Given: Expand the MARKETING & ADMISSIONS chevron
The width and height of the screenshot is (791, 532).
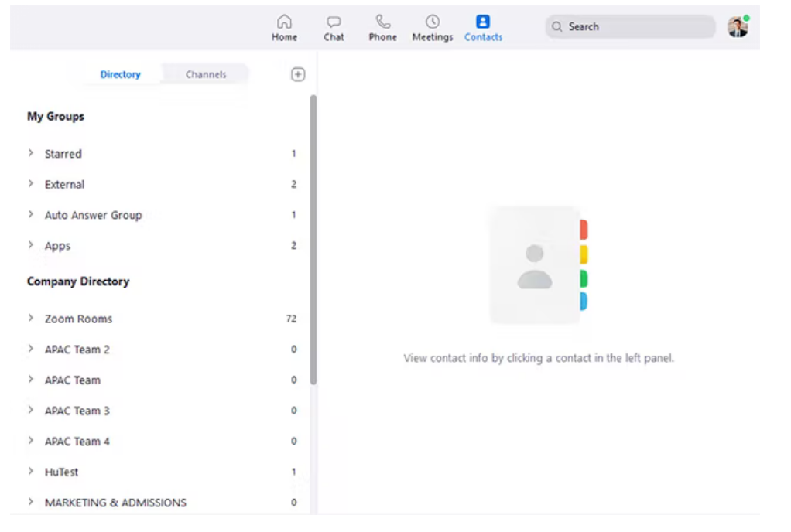Looking at the screenshot, I should pyautogui.click(x=31, y=503).
